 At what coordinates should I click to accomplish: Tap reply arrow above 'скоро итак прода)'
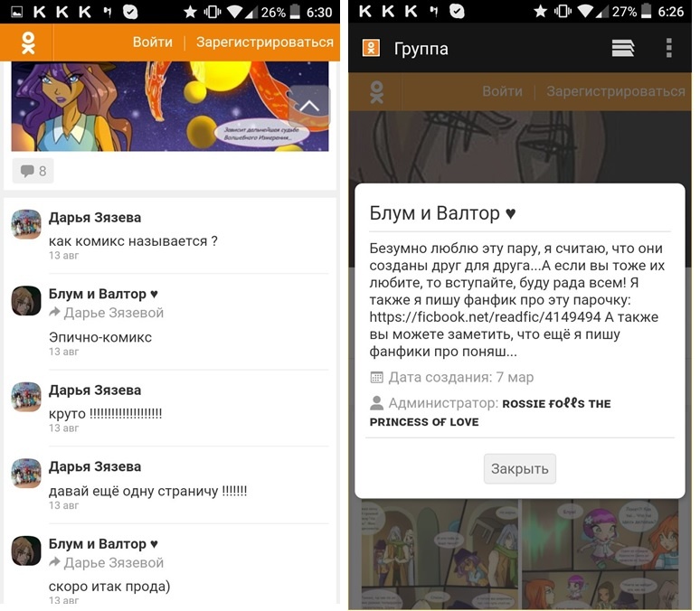click(x=54, y=562)
